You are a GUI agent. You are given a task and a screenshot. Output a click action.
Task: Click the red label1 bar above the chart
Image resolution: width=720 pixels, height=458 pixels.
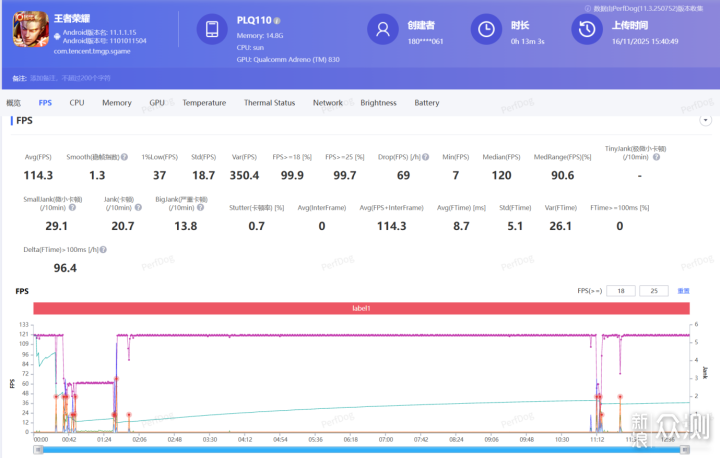tap(361, 309)
